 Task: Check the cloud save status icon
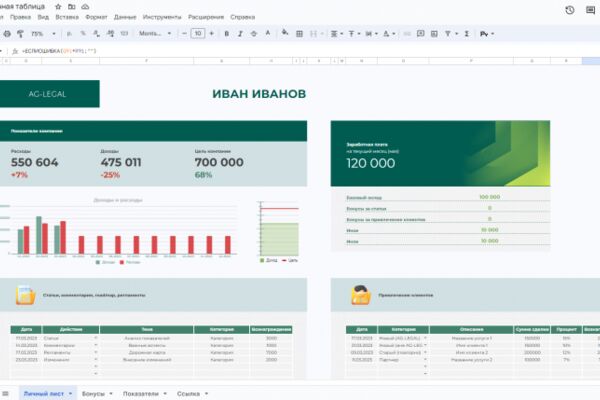coord(85,7)
